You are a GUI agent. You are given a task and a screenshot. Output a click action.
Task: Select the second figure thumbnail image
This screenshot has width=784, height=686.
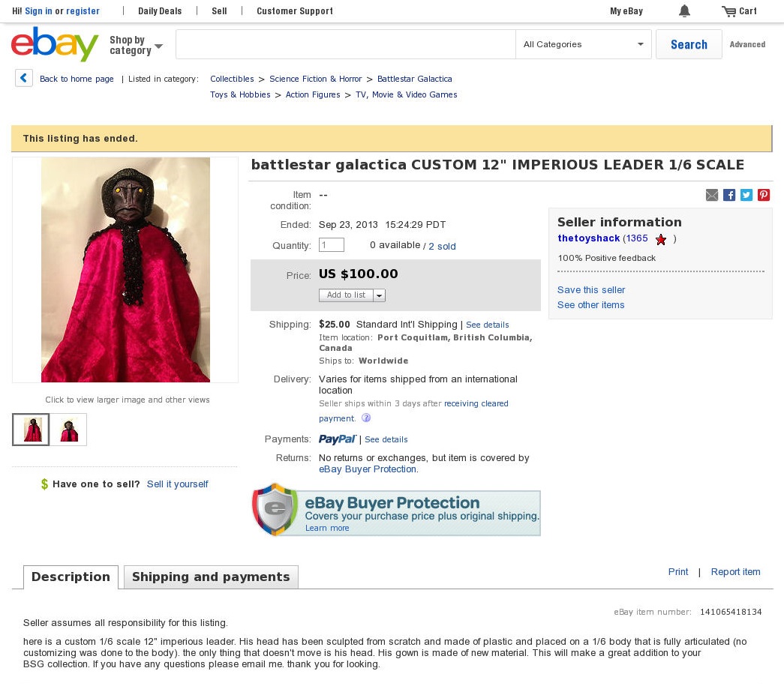pos(68,430)
